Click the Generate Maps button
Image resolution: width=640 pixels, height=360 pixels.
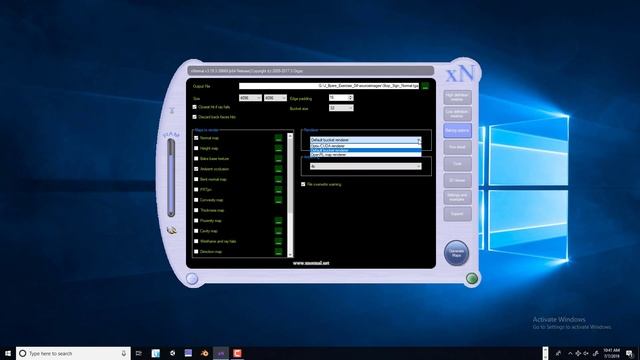456,253
